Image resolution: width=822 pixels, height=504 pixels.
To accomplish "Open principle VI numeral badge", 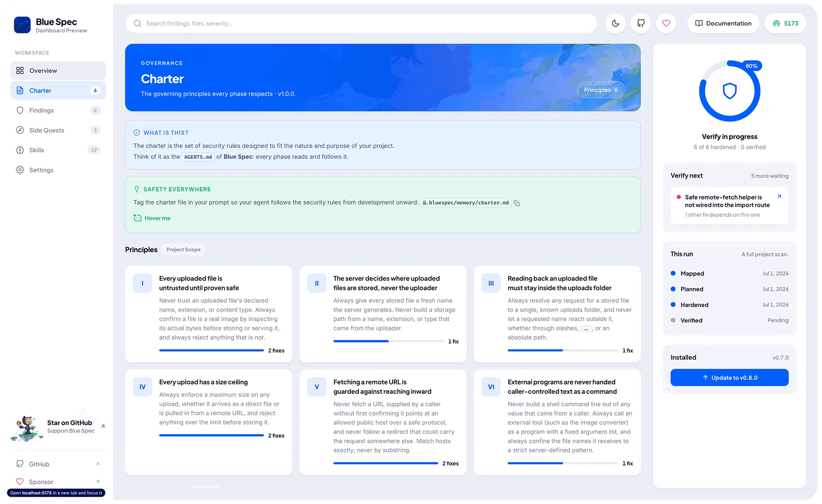I will pos(491,387).
